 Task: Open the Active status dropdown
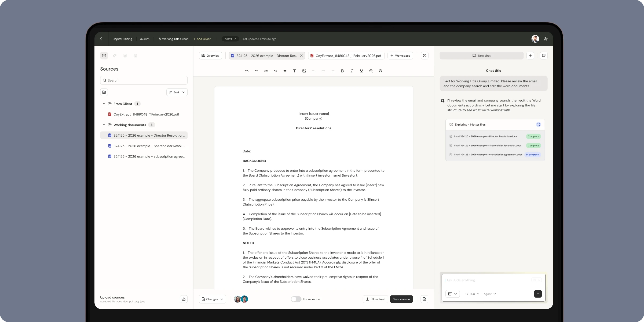230,39
